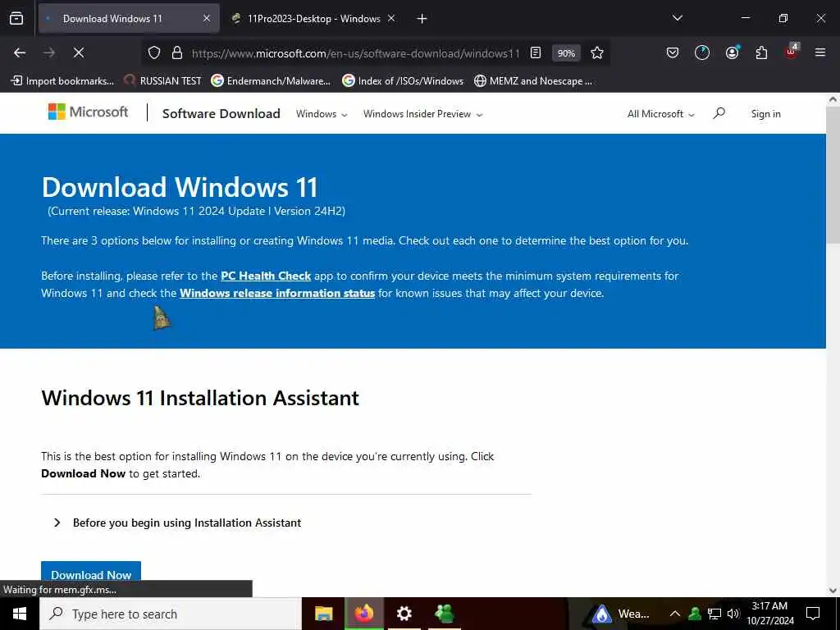The height and width of the screenshot is (630, 840).
Task: Open Firefox View icon left of the tabs
Action: pyautogui.click(x=16, y=19)
